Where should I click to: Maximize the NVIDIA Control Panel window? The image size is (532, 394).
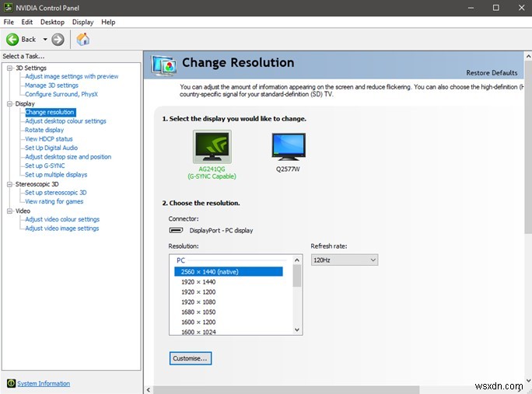coord(496,8)
